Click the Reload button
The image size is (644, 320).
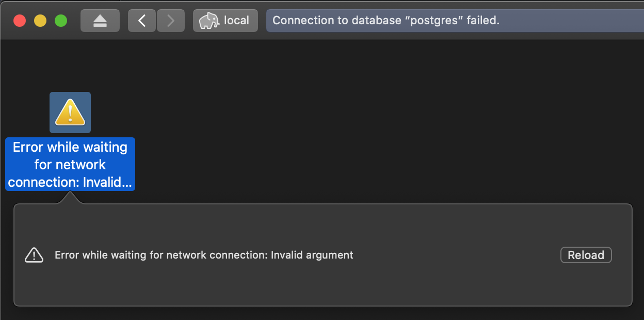[x=586, y=255]
